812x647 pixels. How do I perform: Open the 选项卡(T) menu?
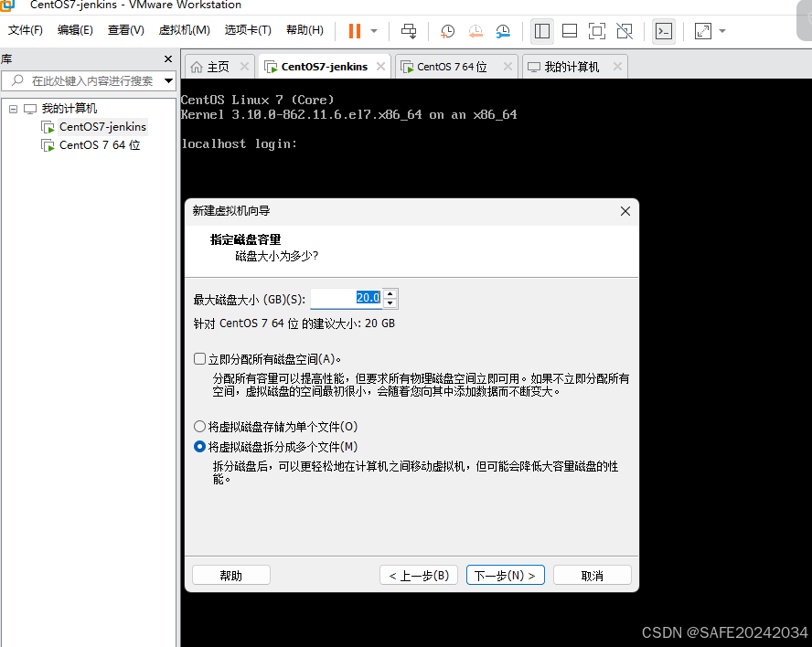pos(248,30)
